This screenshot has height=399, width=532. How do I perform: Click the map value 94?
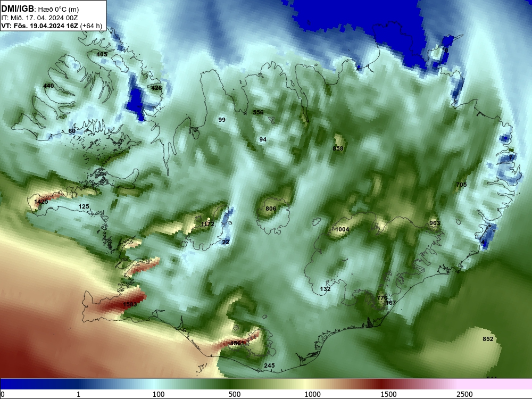coord(263,139)
